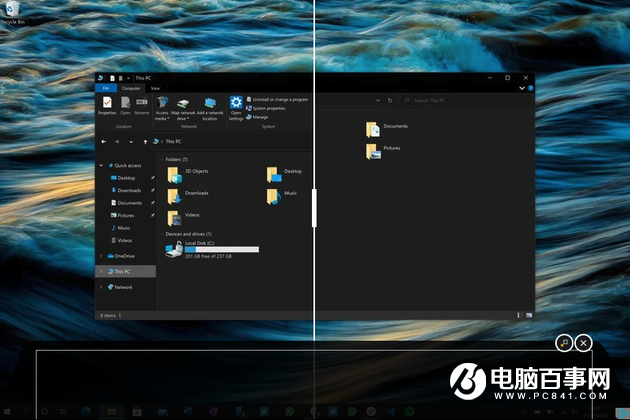This screenshot has height=420, width=630.
Task: Select the Downloads folder in Folders group
Action: click(188, 197)
